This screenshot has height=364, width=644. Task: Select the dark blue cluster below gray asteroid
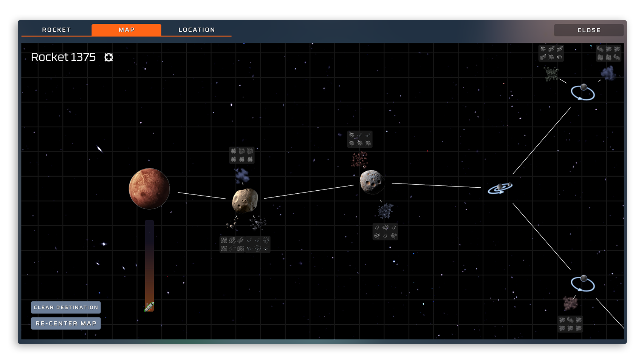[385, 211]
